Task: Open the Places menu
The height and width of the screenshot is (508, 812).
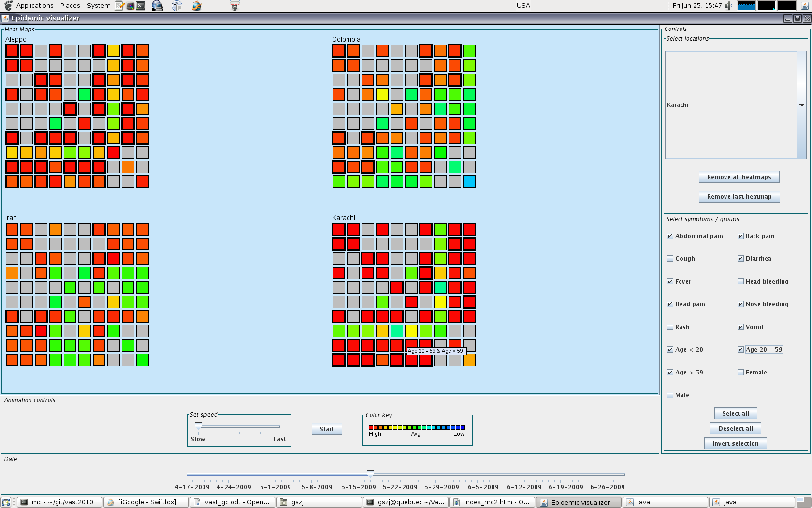Action: click(x=70, y=6)
